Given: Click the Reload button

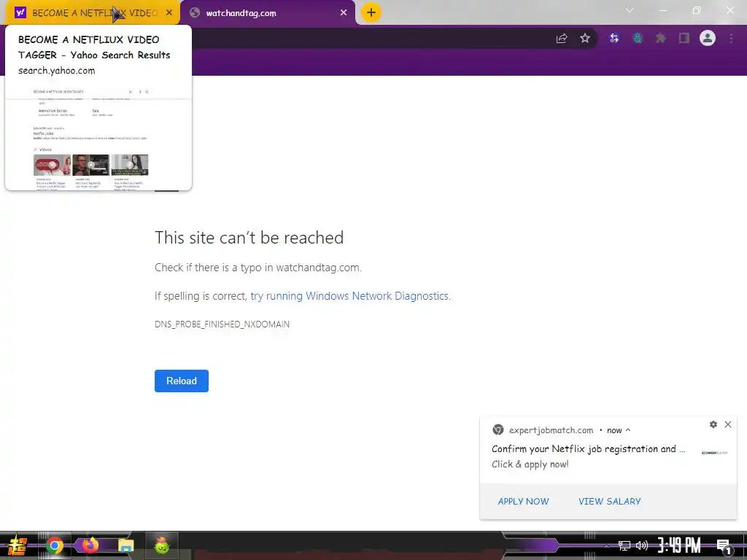Looking at the screenshot, I should click(x=182, y=381).
